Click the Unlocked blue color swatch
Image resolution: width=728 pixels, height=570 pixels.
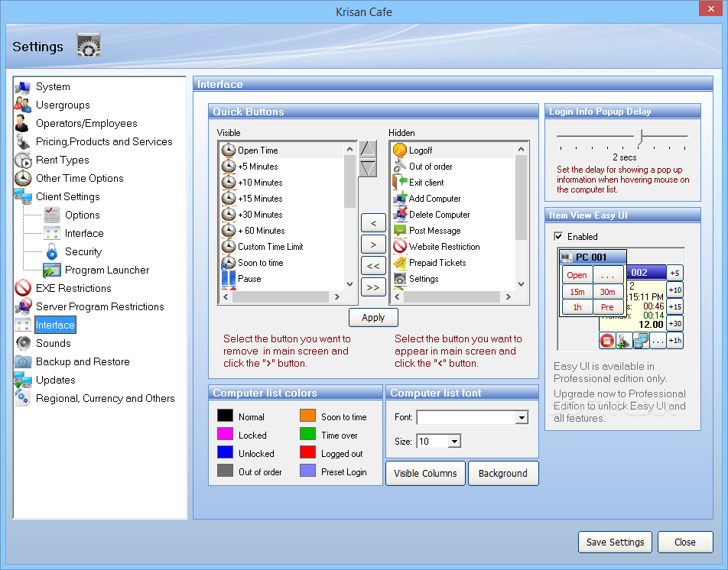click(x=225, y=452)
